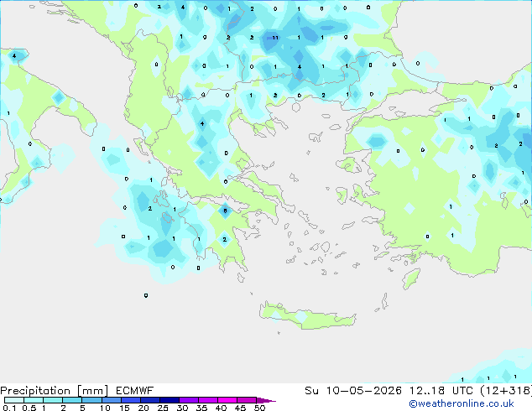Pick the 0.5–1 mm legend swatch
This screenshot has width=532, height=411.
[x=34, y=400]
